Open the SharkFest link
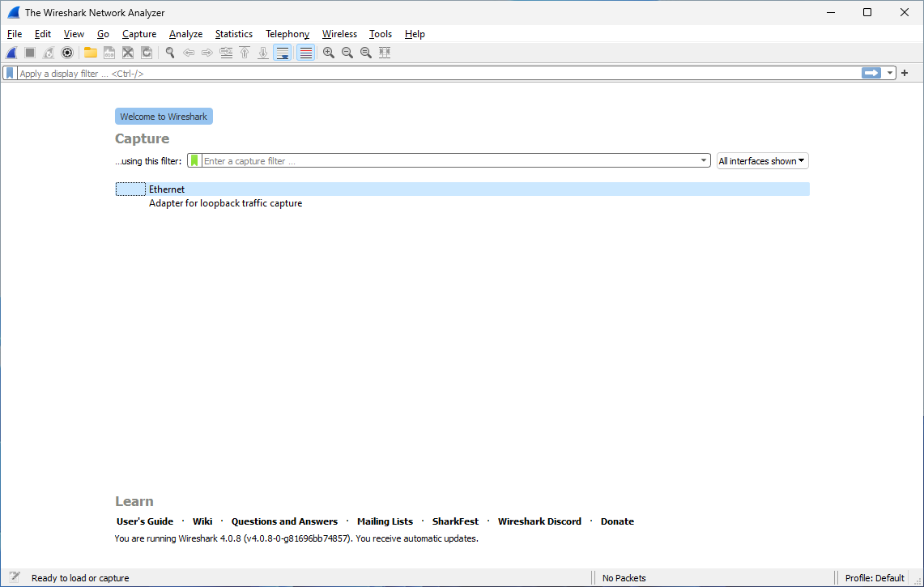Screen dimensions: 924x587 pyautogui.click(x=455, y=521)
